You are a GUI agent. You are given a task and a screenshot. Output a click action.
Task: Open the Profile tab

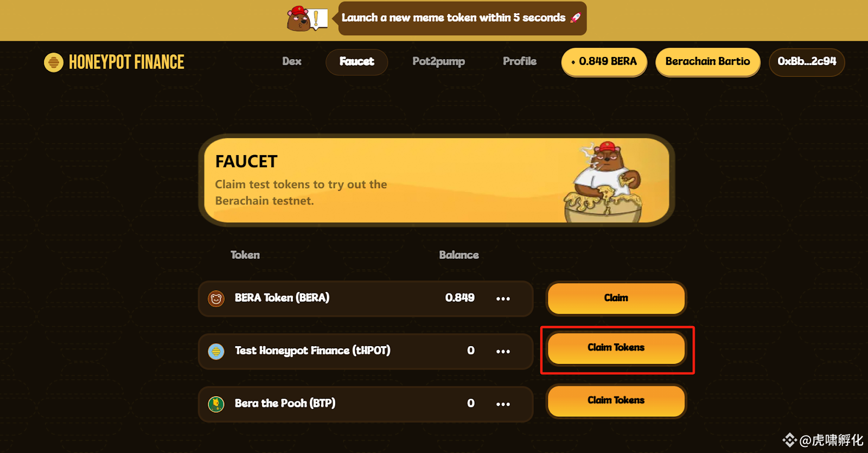click(520, 61)
